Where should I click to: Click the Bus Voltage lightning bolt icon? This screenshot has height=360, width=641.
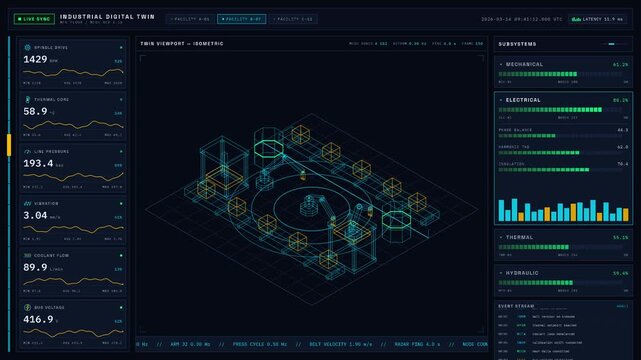click(x=27, y=307)
